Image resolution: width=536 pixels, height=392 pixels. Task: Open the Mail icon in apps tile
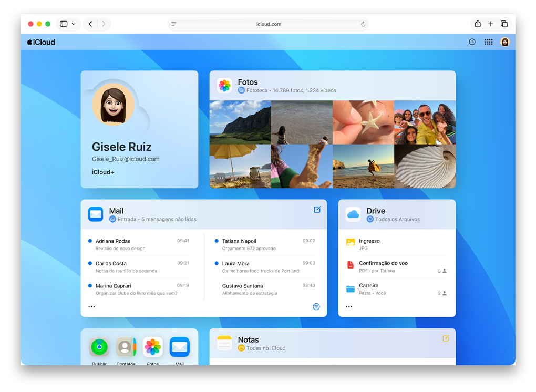tap(180, 347)
